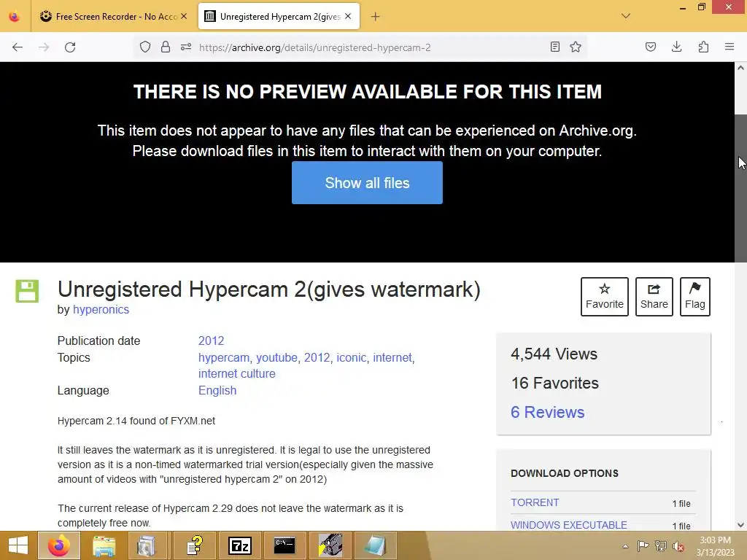
Task: Click the 2012 publication date link
Action: 211,341
